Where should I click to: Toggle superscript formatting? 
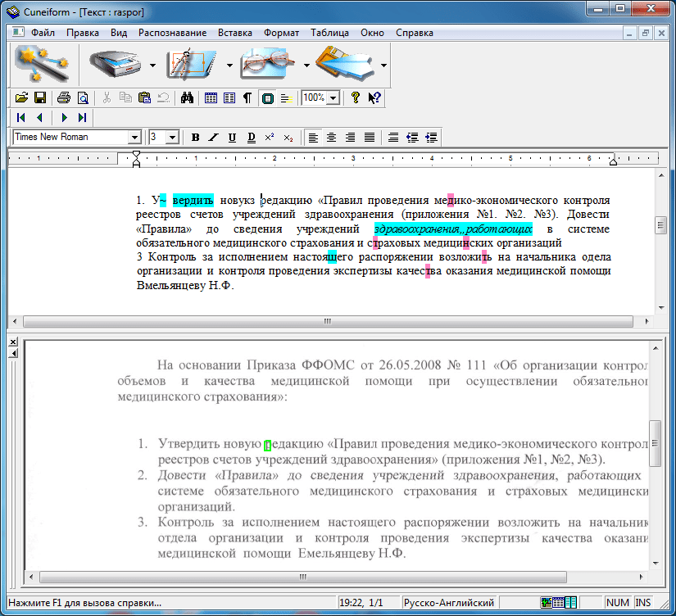click(x=270, y=138)
